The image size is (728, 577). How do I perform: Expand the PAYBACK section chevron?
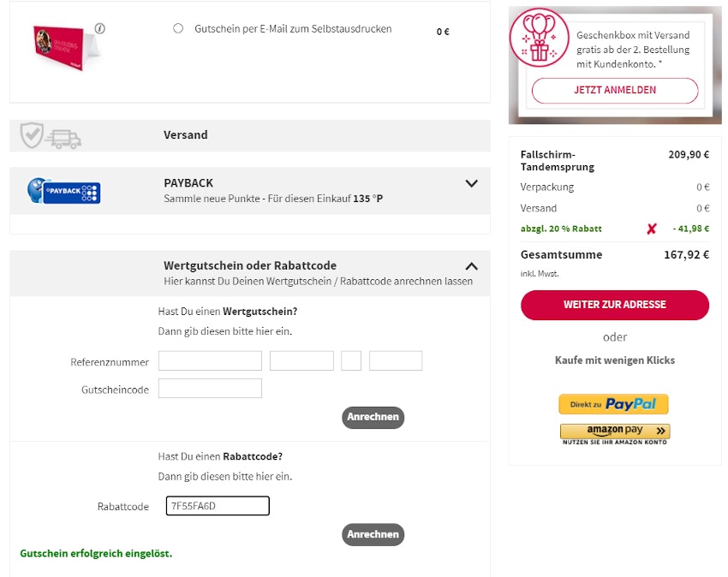coord(471,183)
